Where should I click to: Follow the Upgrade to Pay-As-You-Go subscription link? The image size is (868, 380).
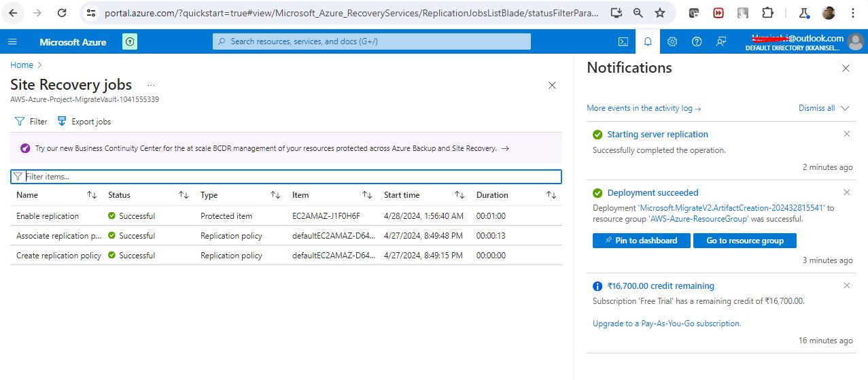666,324
